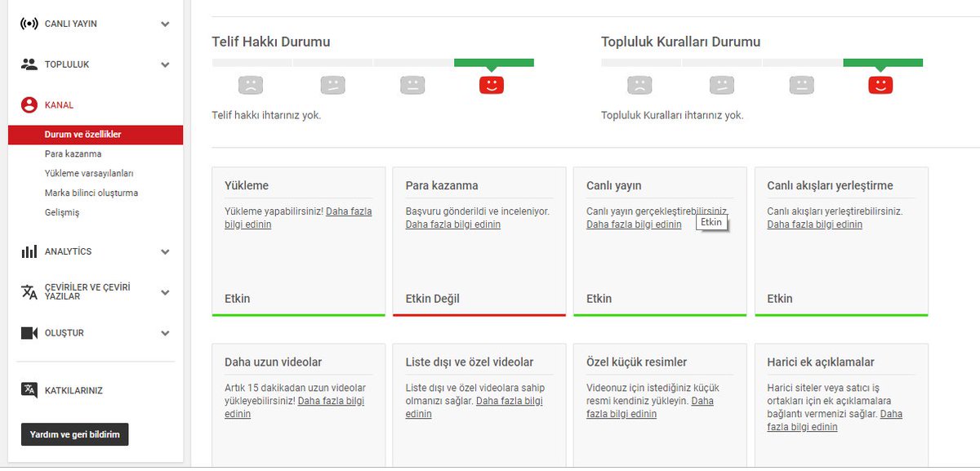
Task: Click the third grey community guidelines face
Action: click(802, 84)
